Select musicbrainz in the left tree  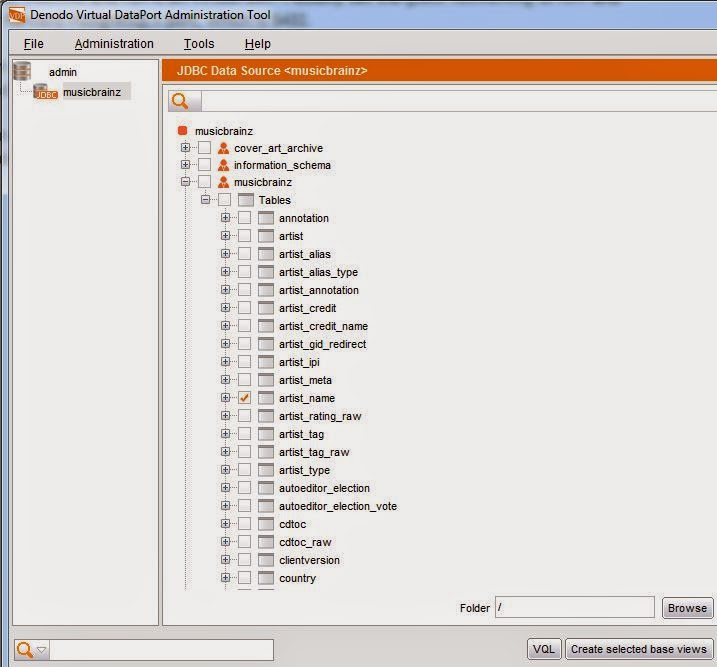92,92
